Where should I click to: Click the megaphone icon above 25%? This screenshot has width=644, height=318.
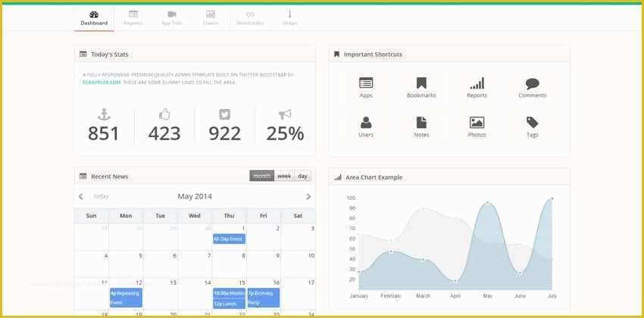click(285, 114)
